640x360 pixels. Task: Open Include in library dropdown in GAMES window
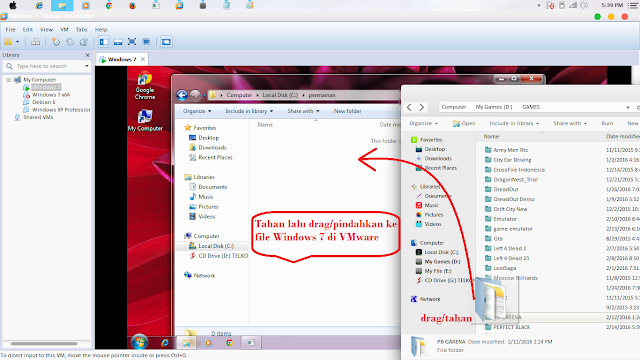point(514,123)
